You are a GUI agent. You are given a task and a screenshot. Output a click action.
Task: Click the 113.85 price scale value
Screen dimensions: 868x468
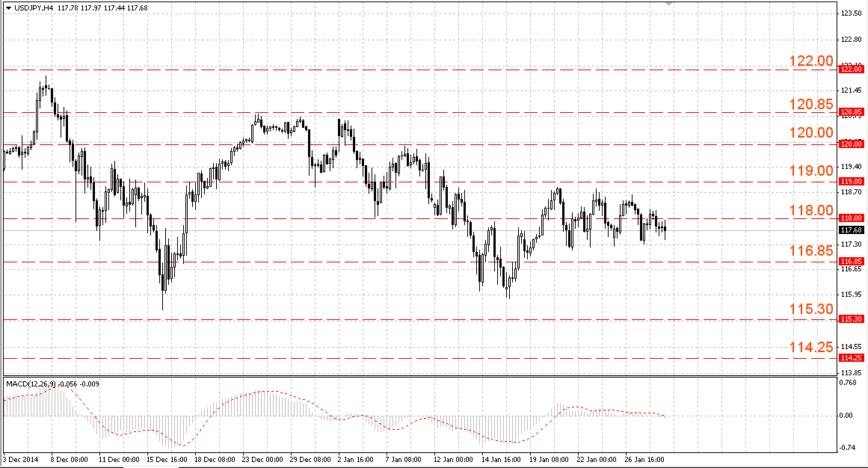tap(852, 373)
